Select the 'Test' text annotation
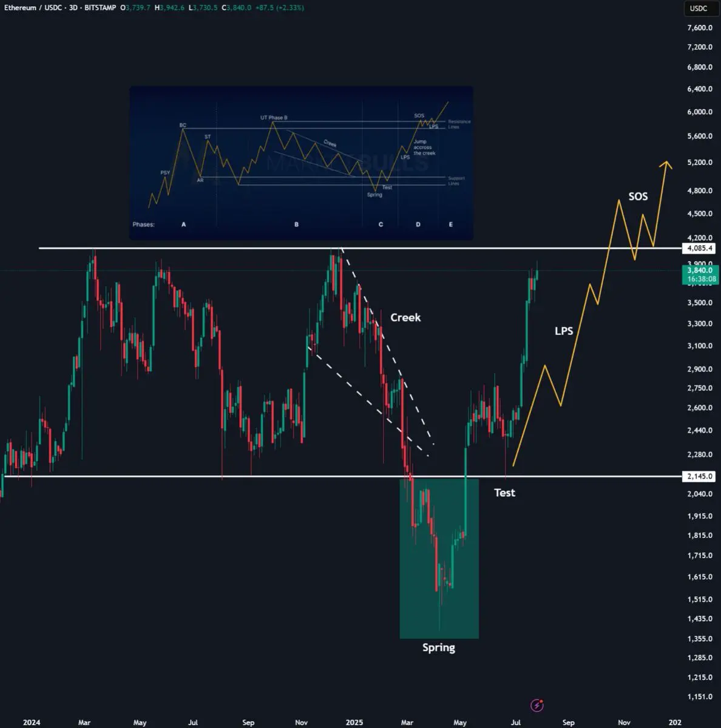Image resolution: width=721 pixels, height=728 pixels. (504, 493)
